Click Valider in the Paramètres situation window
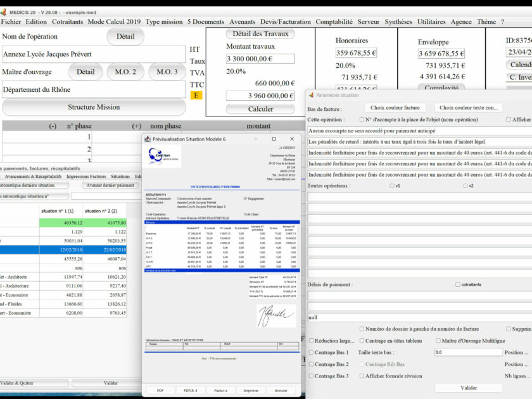The height and width of the screenshot is (399, 532). coord(469,388)
